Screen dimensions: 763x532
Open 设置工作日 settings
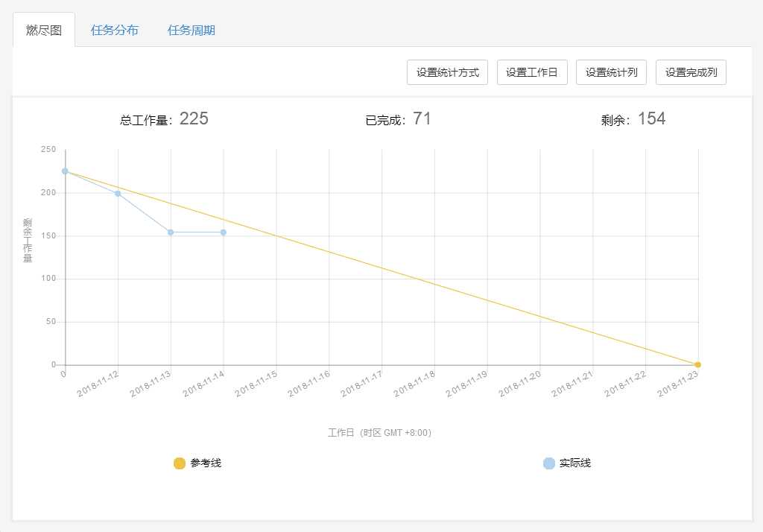(532, 72)
